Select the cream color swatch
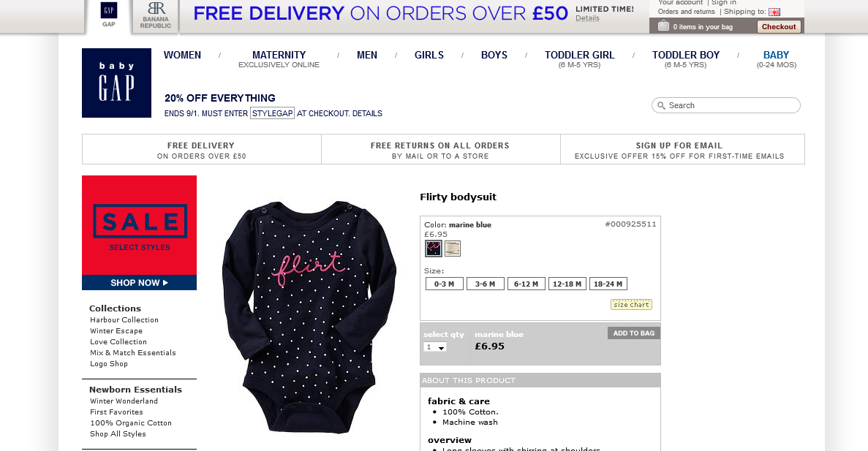Screen dimensions: 868x451 pyautogui.click(x=452, y=248)
